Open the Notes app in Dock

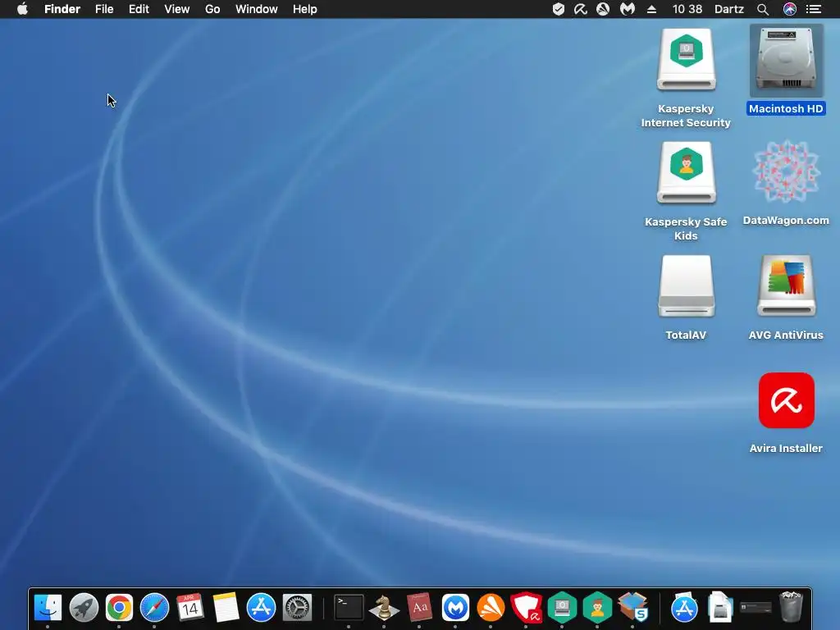[x=226, y=608]
